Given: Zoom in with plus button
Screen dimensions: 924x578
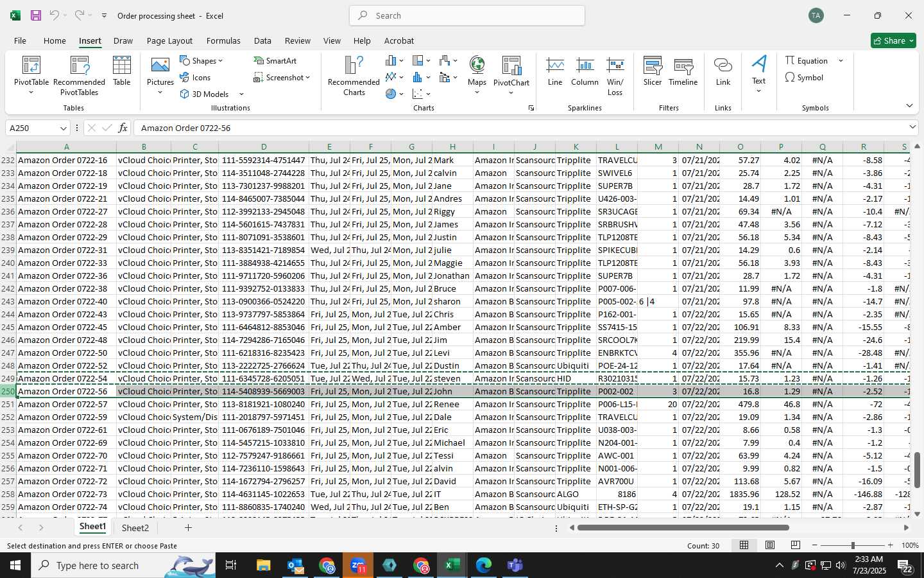Looking at the screenshot, I should (890, 545).
